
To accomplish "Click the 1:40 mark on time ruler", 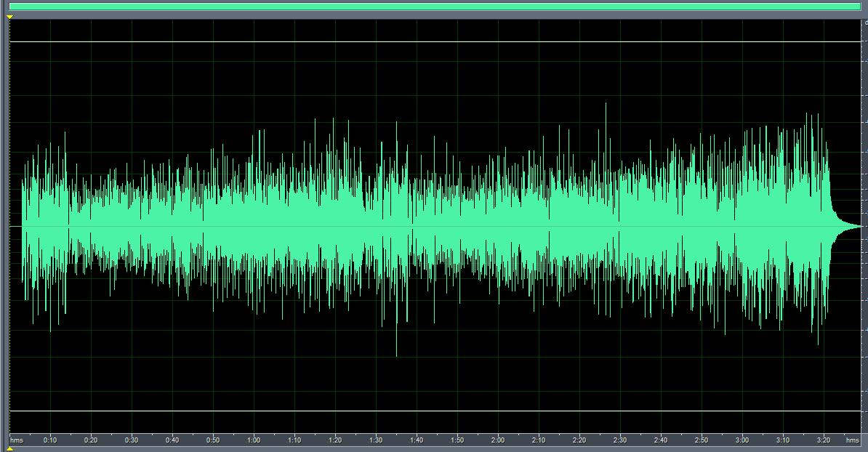I will pyautogui.click(x=417, y=440).
